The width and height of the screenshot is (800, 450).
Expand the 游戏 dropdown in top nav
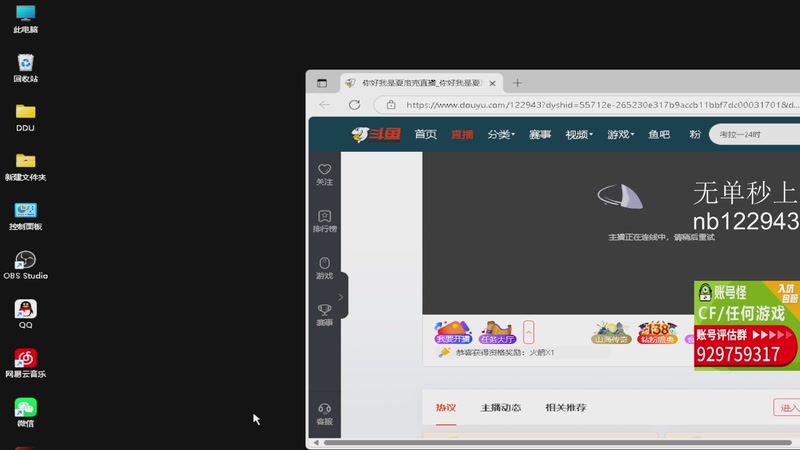[621, 134]
